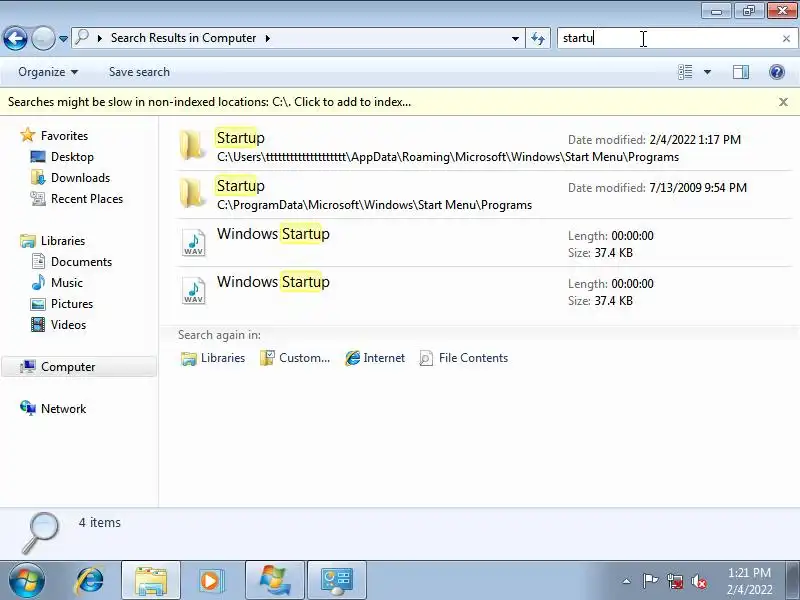Click 'Search Results in Computer' breadcrumb

point(183,38)
